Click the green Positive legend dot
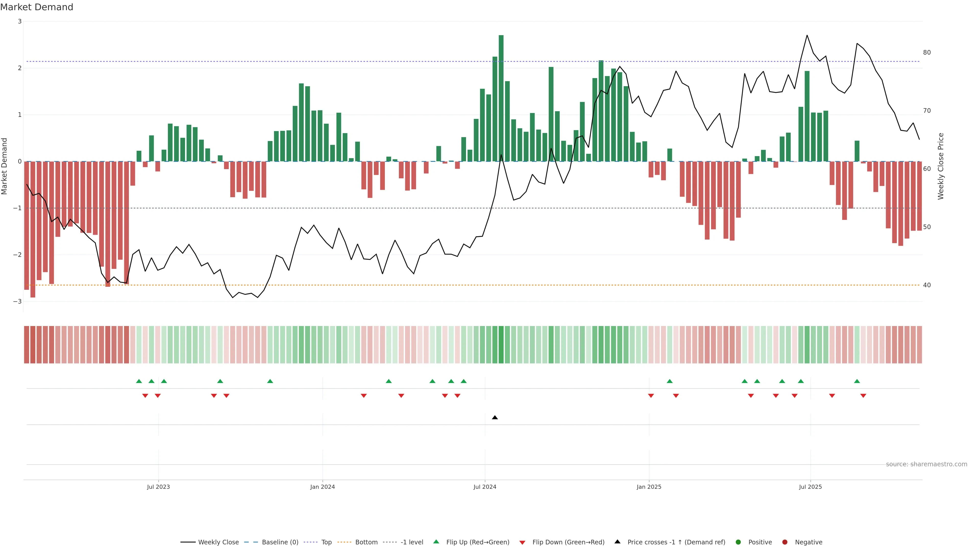980x551 pixels. (738, 542)
